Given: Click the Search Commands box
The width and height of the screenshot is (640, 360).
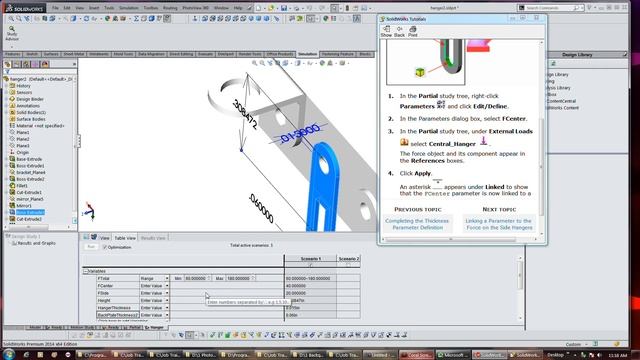Looking at the screenshot, I should pos(551,8).
